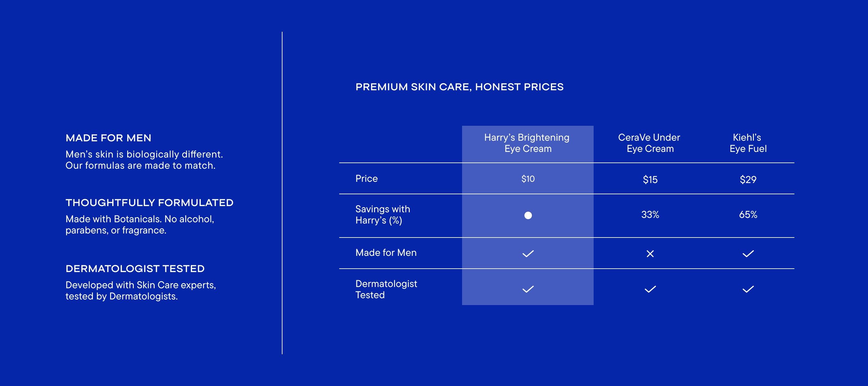The image size is (868, 386).
Task: Click CeraVe Dermatologist Tested checkmark
Action: (650, 289)
